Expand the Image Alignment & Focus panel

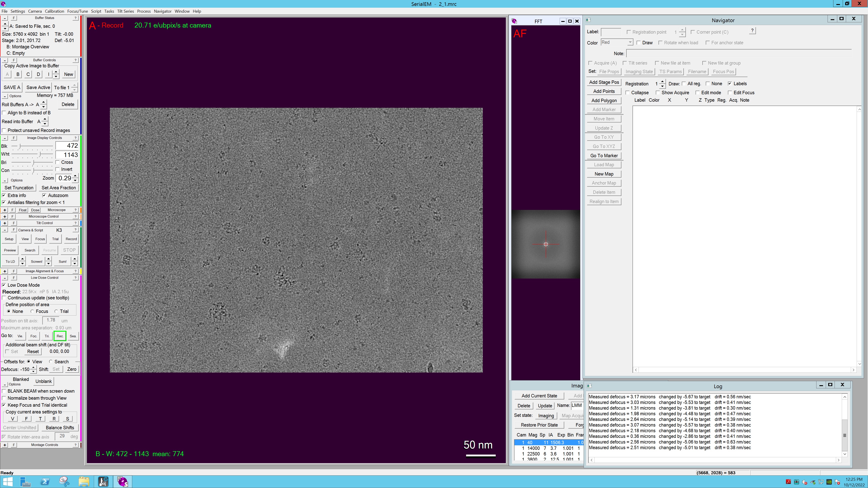(x=5, y=271)
